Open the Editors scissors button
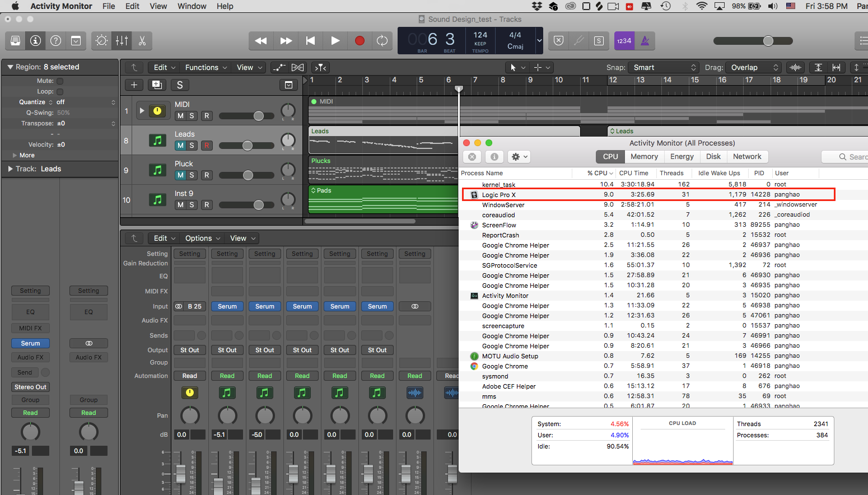The width and height of the screenshot is (868, 495). click(142, 41)
